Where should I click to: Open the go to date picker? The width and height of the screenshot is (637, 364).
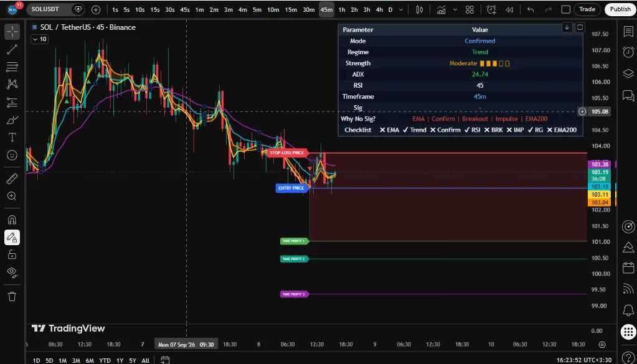165,360
